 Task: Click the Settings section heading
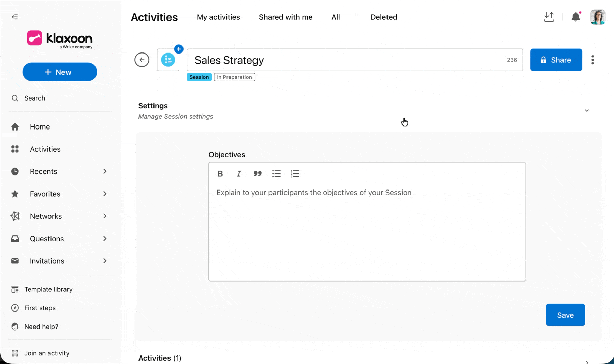[153, 106]
